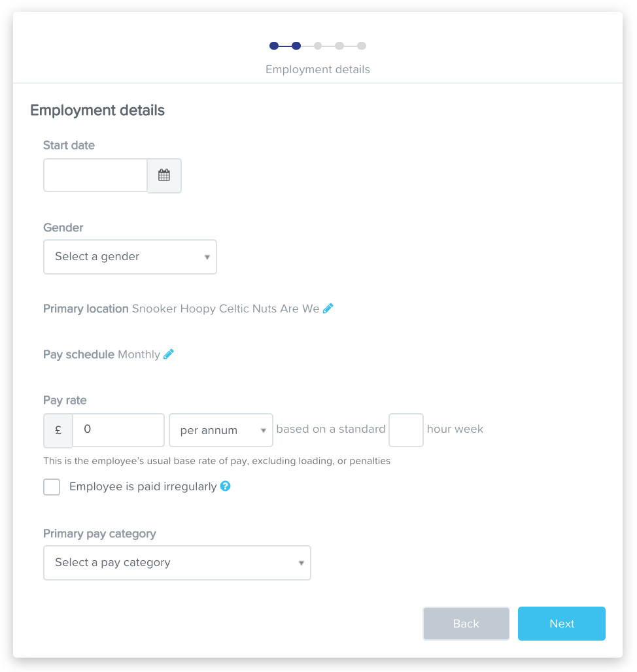Edit pay schedule with pencil icon
This screenshot has width=637, height=672.
point(169,354)
